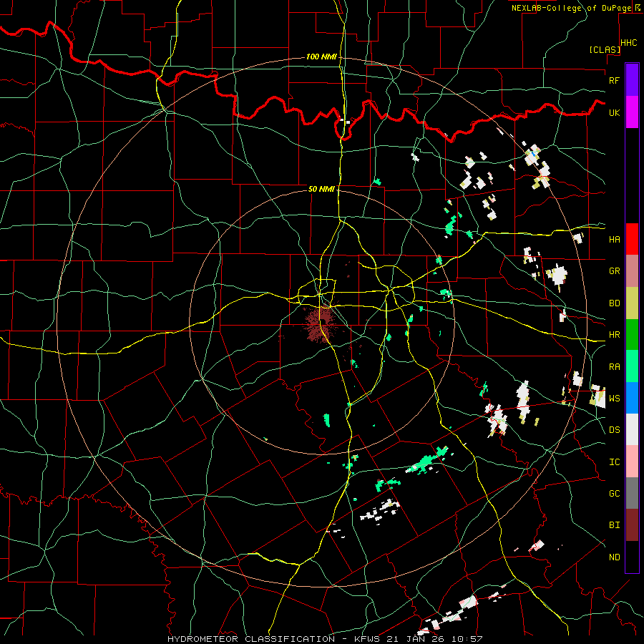Click the 'UK' legend label
Screen dimensions: 644x644
[x=614, y=112]
